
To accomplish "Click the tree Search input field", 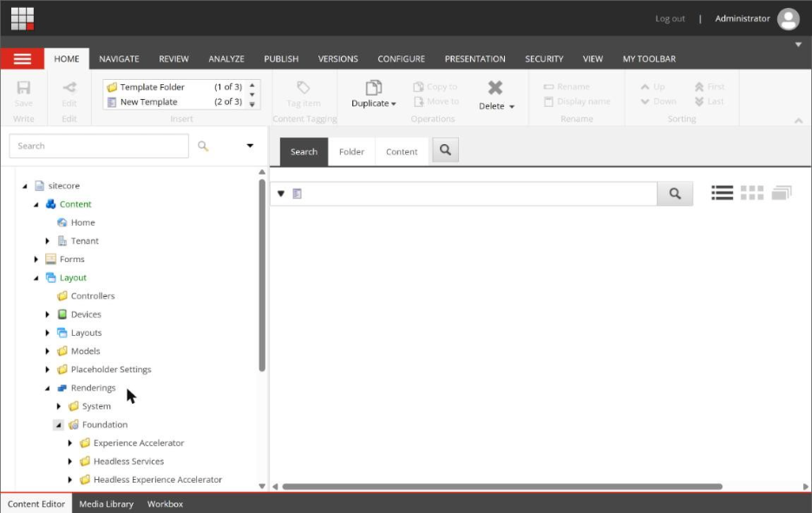I will (x=99, y=146).
